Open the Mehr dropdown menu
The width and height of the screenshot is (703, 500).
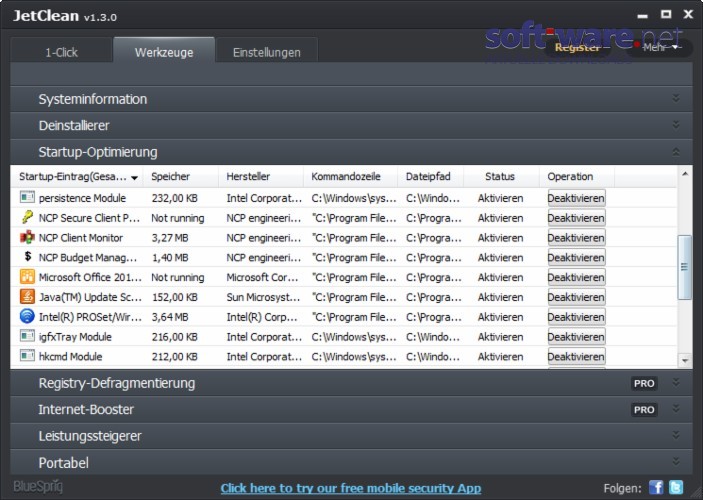tap(660, 48)
